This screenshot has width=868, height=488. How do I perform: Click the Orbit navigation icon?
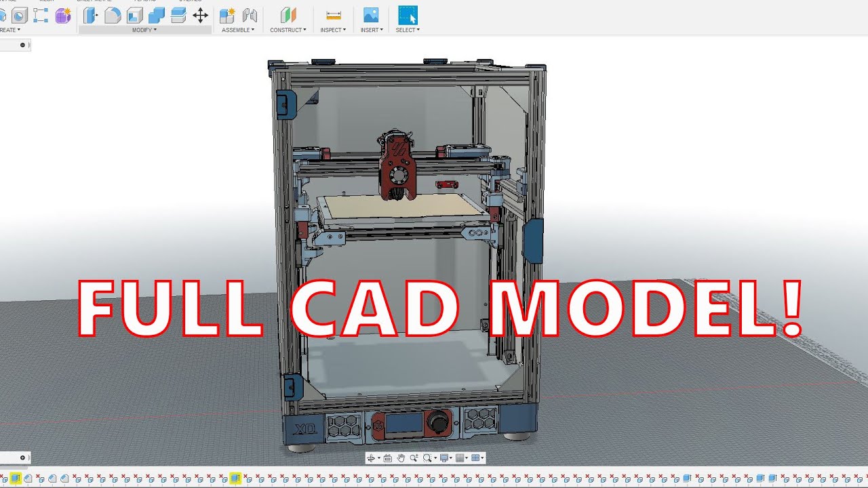(371, 458)
